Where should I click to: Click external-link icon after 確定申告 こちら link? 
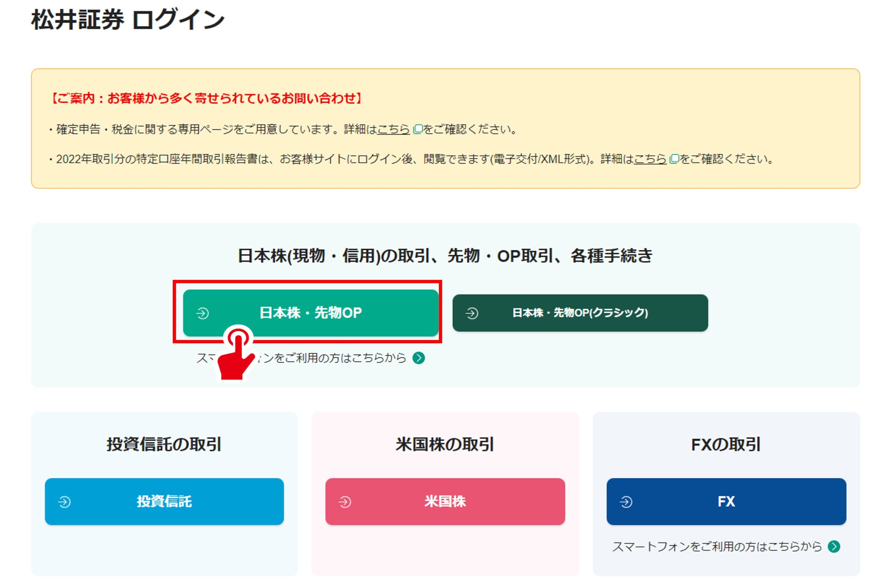(x=417, y=129)
